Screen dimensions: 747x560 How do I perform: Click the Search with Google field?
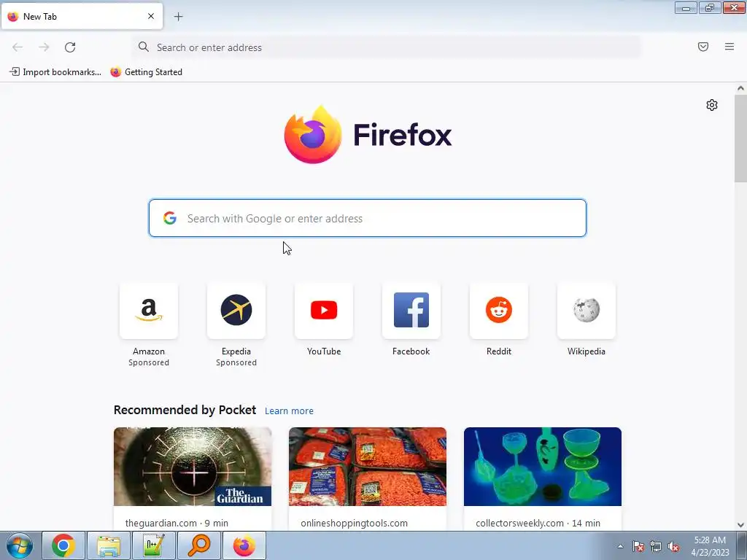(368, 218)
